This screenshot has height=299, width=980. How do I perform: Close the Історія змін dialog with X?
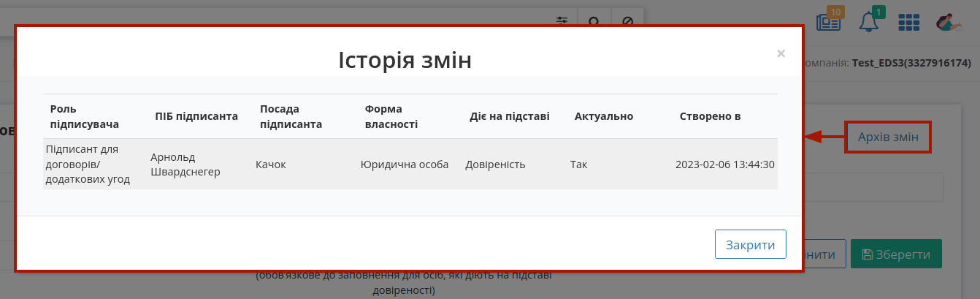tap(781, 53)
